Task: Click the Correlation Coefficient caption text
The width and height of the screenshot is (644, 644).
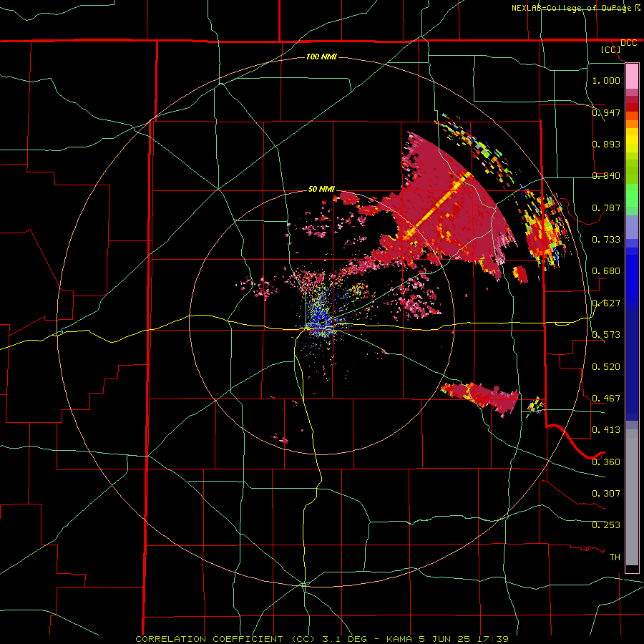Action: tap(322, 639)
